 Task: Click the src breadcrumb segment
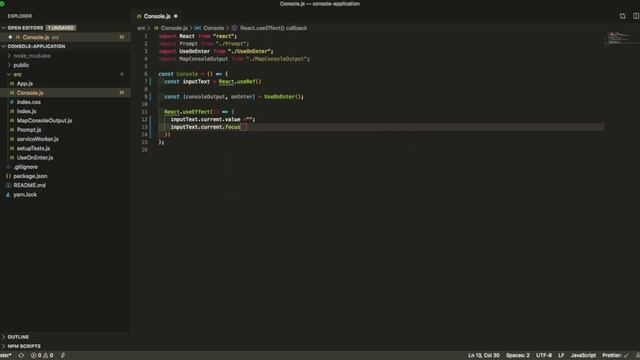(x=141, y=28)
